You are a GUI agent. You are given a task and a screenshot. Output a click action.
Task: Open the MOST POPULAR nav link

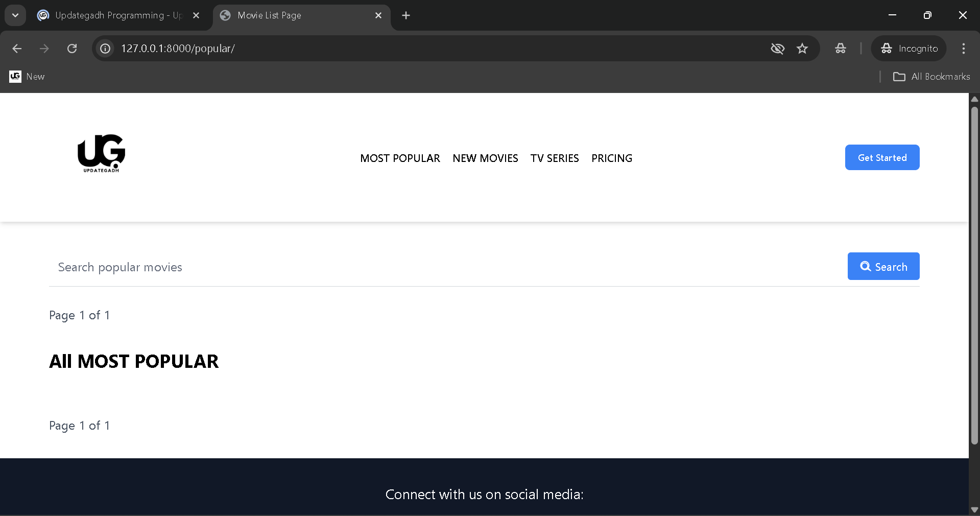click(400, 158)
